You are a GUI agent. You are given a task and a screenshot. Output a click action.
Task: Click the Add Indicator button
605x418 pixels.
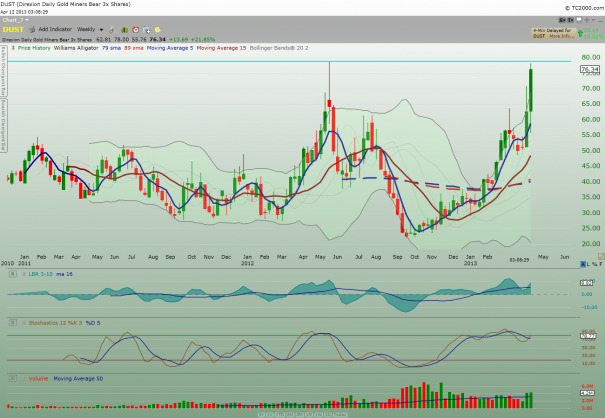55,29
